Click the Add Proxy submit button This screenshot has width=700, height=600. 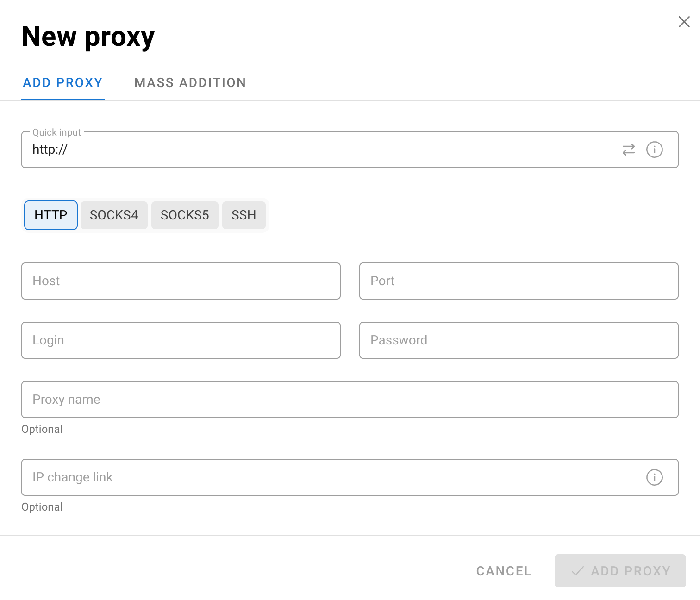[620, 571]
